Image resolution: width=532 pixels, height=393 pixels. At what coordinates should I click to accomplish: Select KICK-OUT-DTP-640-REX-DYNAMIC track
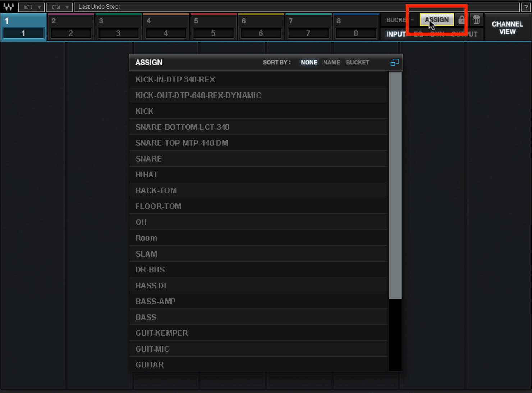click(x=259, y=95)
